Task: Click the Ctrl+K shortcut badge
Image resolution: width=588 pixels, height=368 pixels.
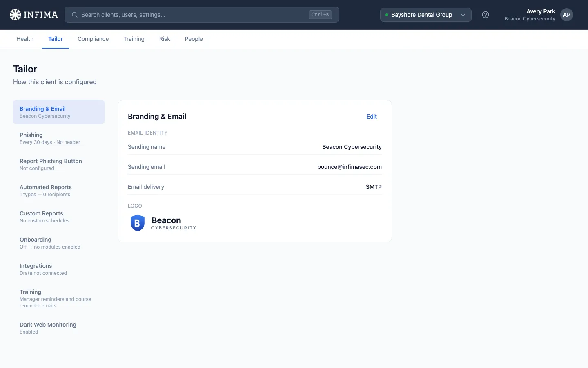Action: (320, 15)
